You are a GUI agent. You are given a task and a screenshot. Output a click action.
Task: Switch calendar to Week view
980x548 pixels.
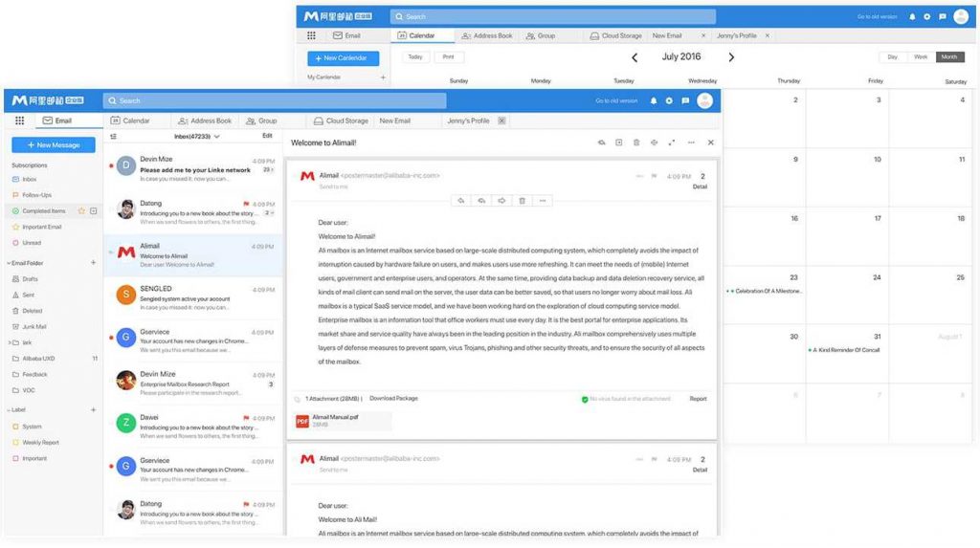[921, 56]
